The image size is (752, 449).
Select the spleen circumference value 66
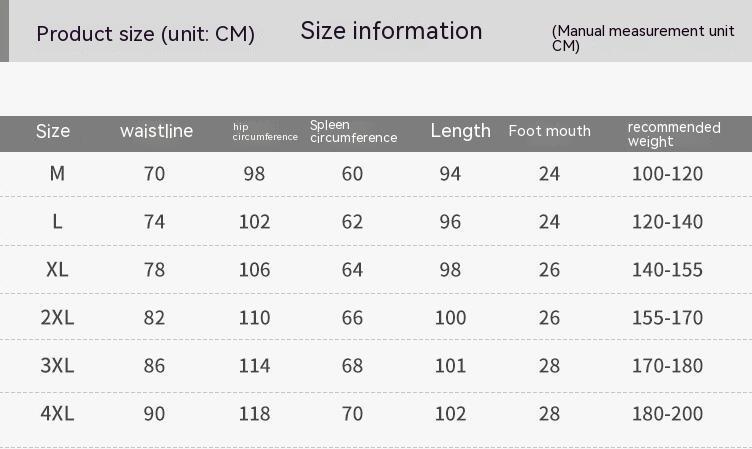352,318
